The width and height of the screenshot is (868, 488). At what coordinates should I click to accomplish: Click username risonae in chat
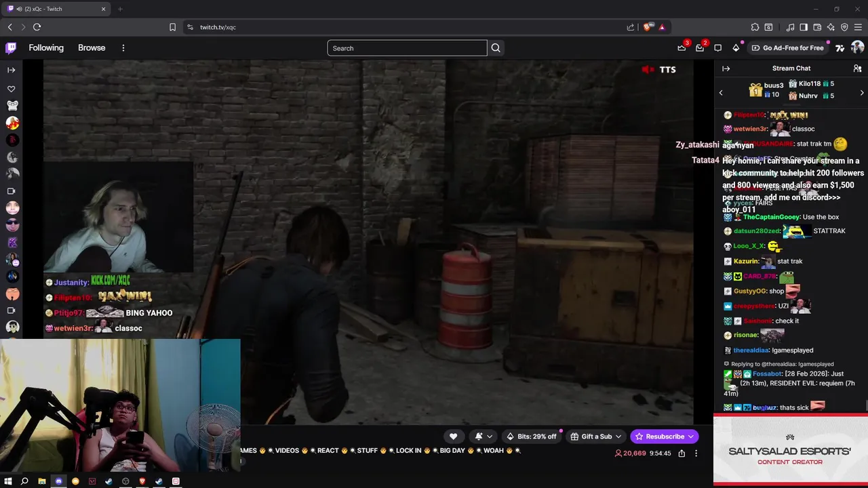click(745, 335)
